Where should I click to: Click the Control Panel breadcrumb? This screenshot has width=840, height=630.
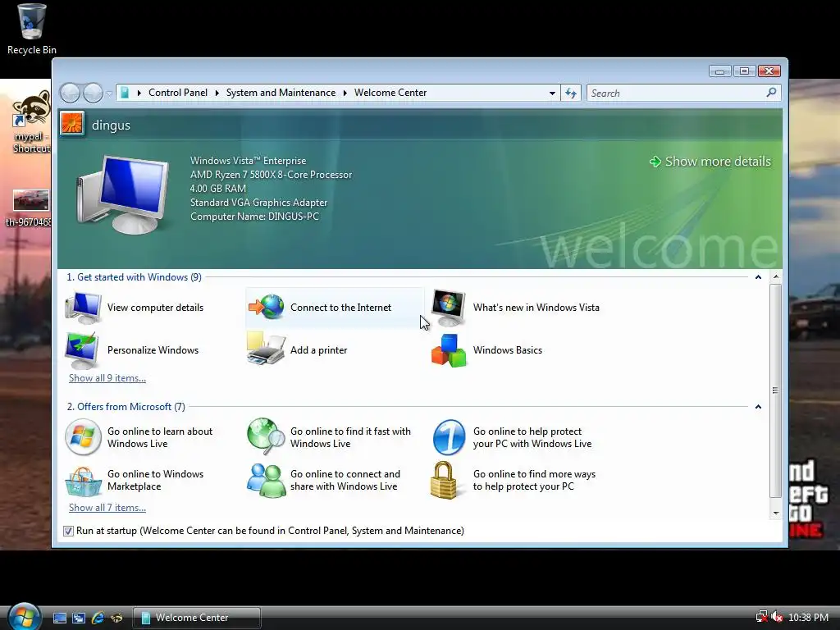(178, 93)
